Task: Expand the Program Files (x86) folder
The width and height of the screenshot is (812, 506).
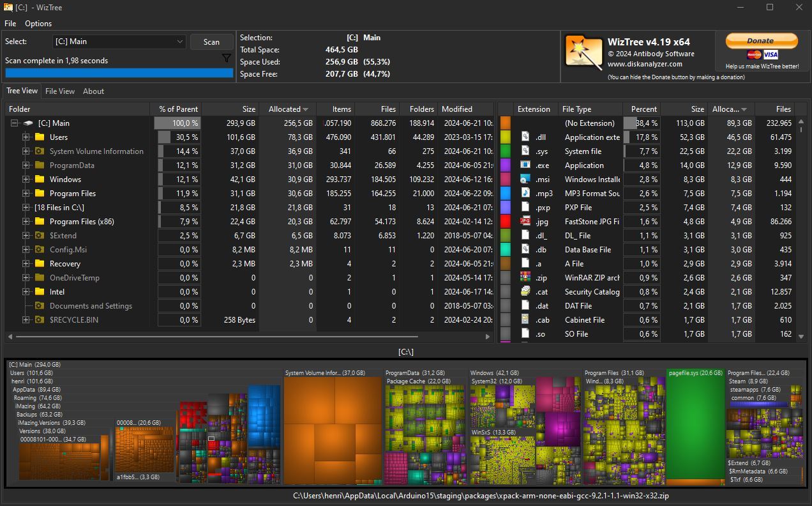Action: [x=26, y=222]
